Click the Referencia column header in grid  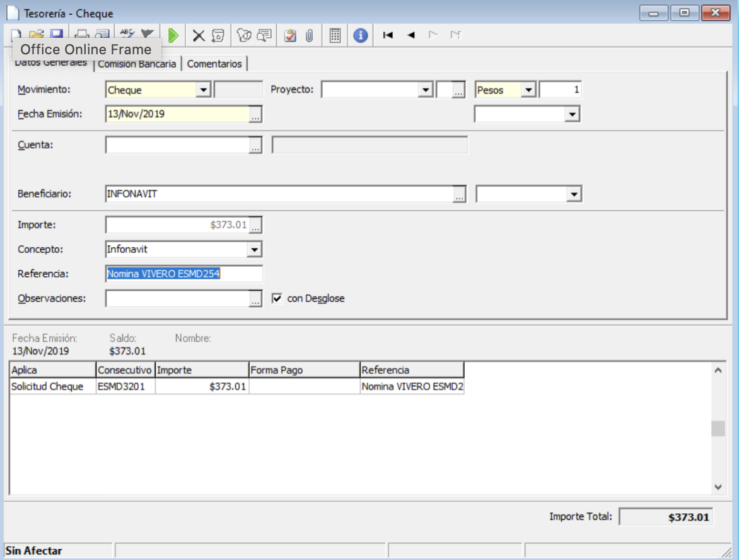[412, 370]
